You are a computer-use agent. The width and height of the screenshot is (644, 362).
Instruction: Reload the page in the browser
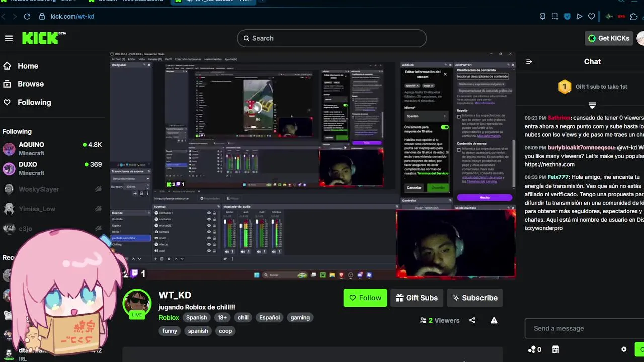point(27,17)
